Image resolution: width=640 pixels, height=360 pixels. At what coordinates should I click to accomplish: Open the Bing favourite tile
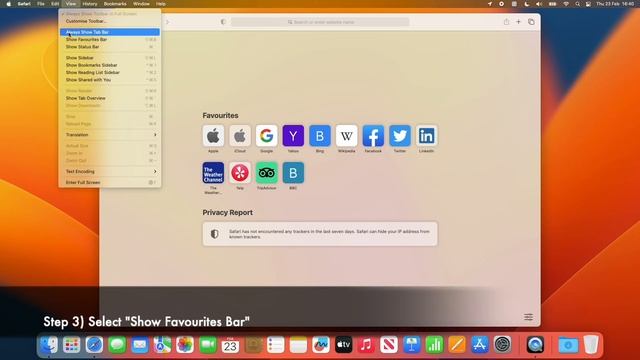[x=320, y=136]
